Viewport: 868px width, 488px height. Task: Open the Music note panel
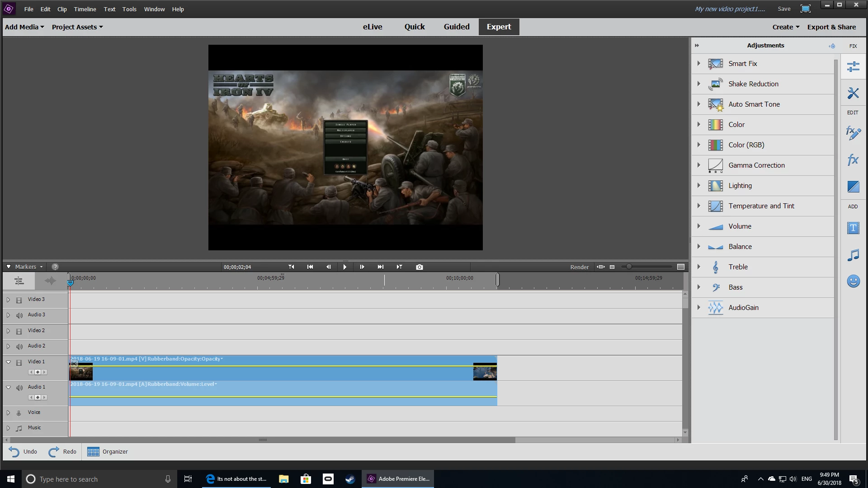[853, 255]
